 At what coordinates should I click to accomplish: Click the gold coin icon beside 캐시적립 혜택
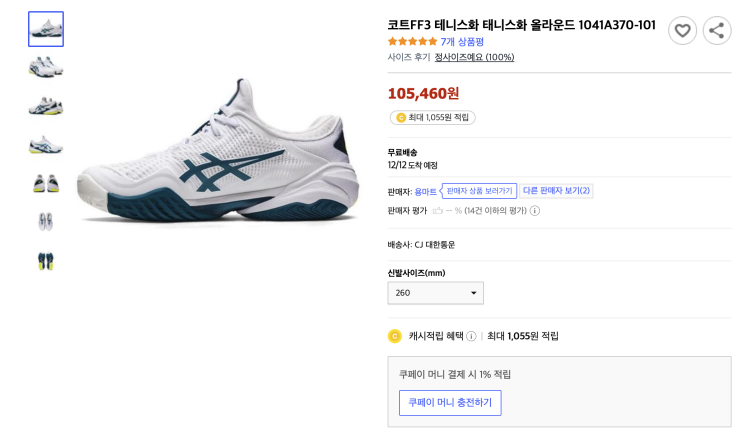[x=395, y=336]
